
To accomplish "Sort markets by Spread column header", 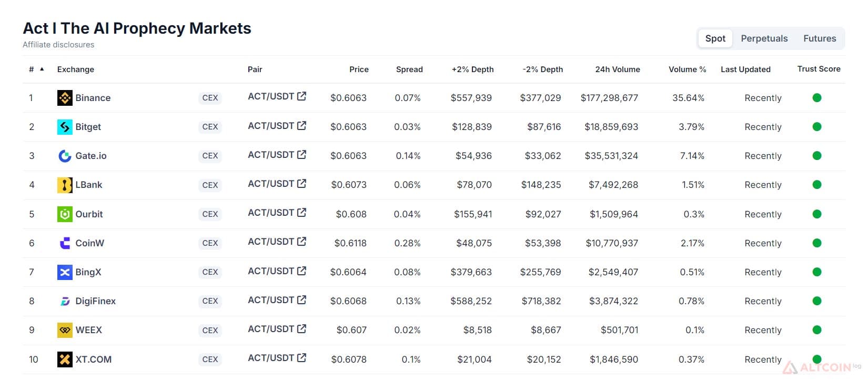I will tap(409, 69).
